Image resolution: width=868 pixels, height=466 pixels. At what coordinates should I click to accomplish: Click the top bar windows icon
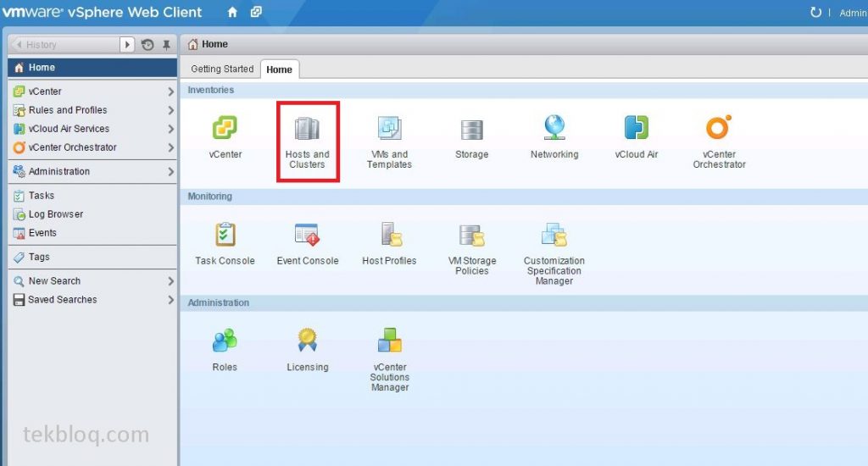(x=256, y=12)
